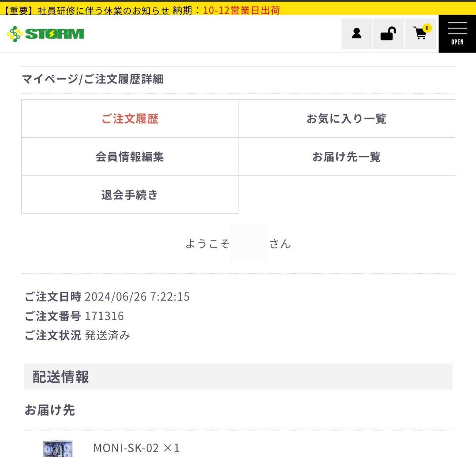Choose 退会手続き option
Viewport: 476px width, 457px height.
(130, 195)
